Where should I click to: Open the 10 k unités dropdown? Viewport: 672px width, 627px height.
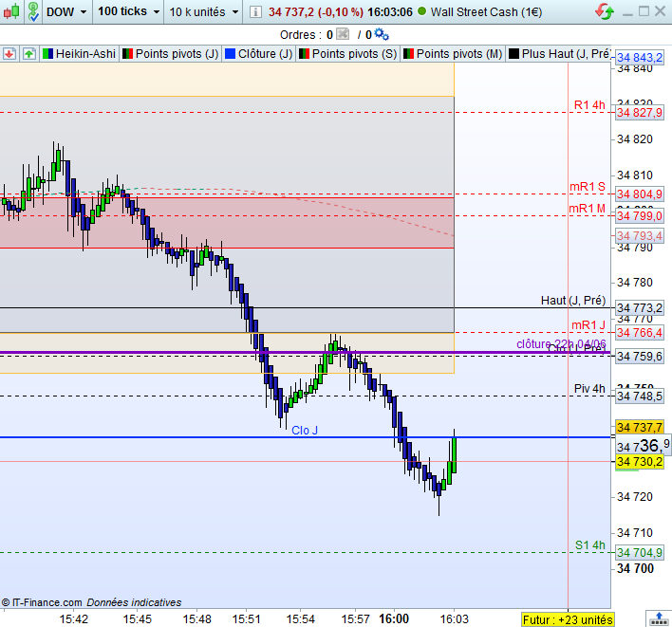(x=203, y=11)
